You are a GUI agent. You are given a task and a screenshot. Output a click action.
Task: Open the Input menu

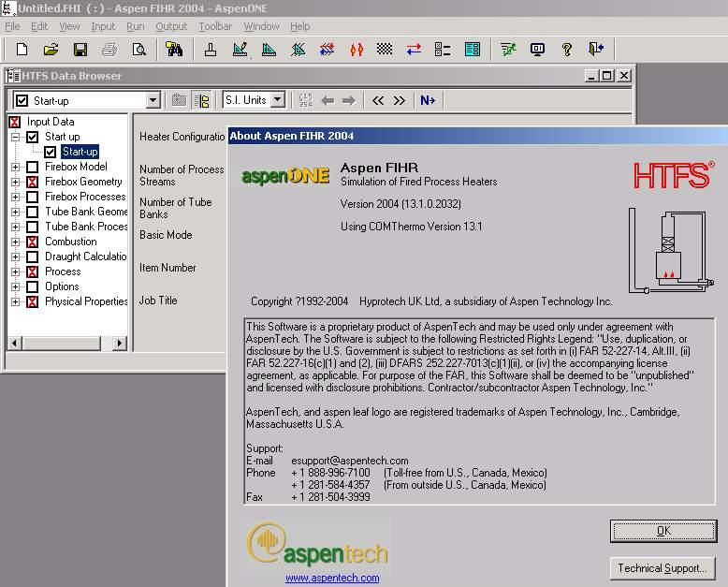point(103,26)
